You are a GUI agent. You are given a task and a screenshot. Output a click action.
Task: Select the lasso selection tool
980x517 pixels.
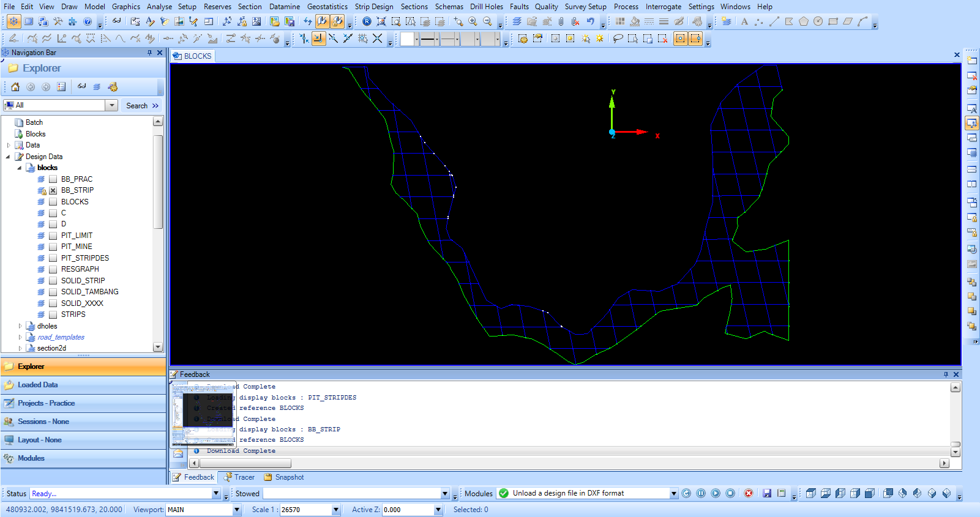tap(618, 39)
